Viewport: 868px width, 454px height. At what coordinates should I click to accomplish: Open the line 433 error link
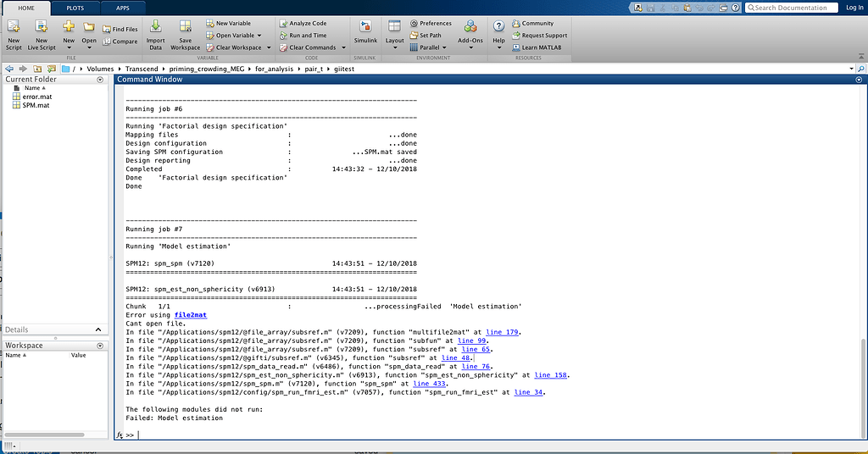(429, 384)
